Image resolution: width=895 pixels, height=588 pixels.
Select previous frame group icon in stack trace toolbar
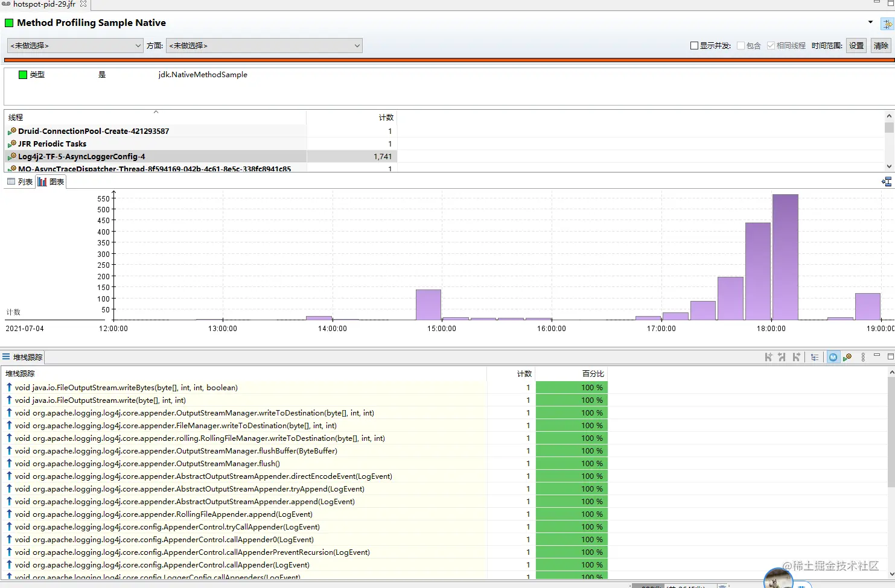pyautogui.click(x=768, y=357)
